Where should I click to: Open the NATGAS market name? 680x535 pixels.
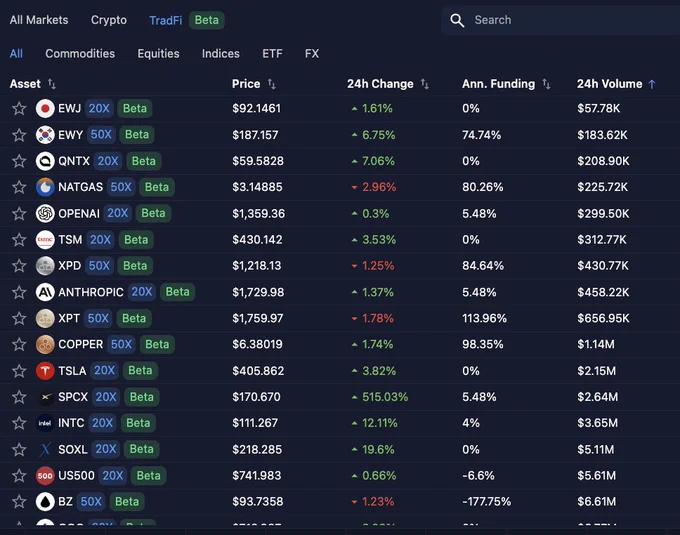click(81, 187)
